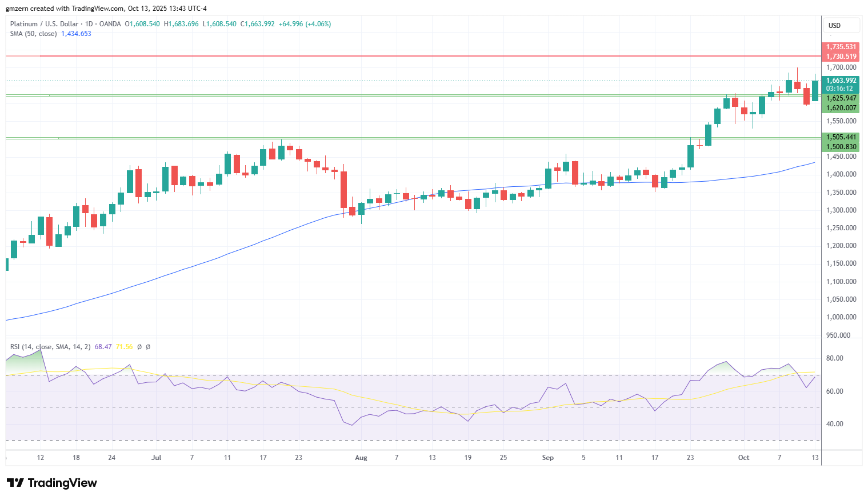Click the daily change +64.996 (+4.06%)

coord(305,24)
